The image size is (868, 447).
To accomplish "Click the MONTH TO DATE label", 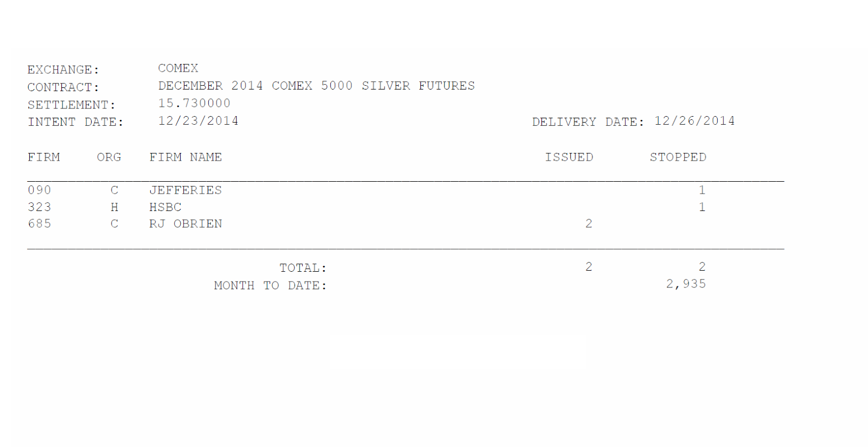I will click(x=270, y=285).
